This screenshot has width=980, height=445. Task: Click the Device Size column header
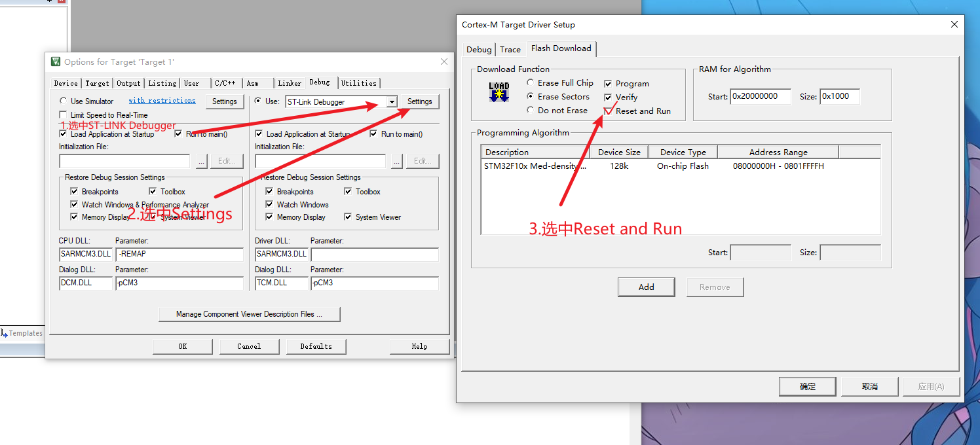click(619, 152)
